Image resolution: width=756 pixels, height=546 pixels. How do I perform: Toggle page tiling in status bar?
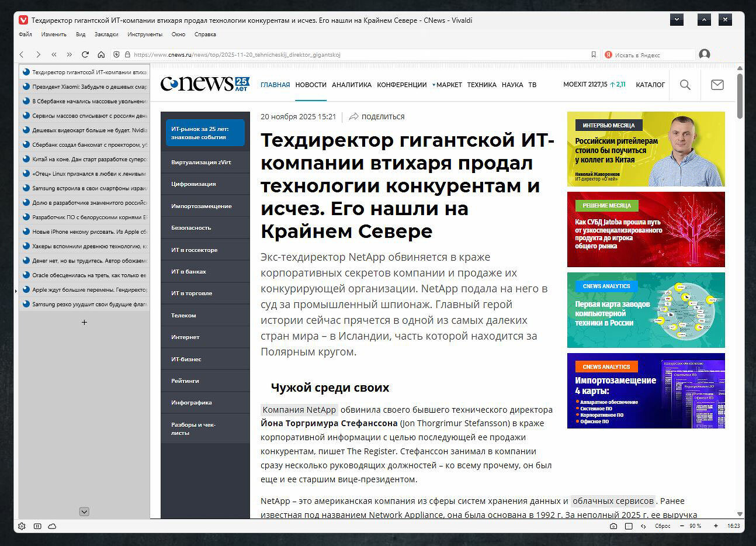point(629,526)
